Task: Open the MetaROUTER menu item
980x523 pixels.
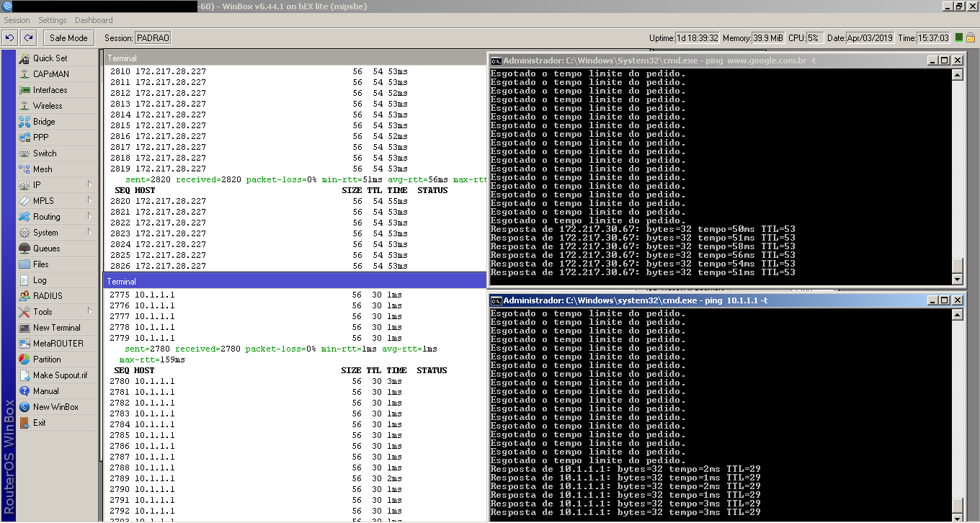Action: pyautogui.click(x=56, y=344)
